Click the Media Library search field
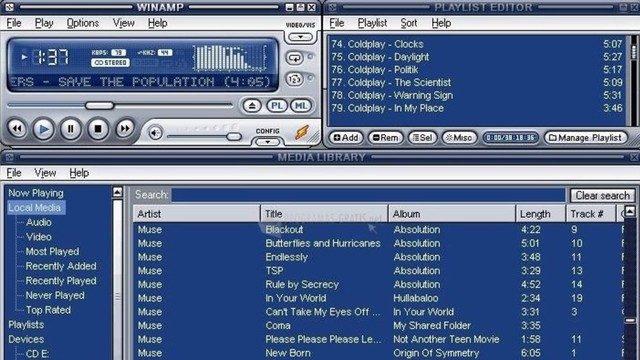The width and height of the screenshot is (640, 360). pyautogui.click(x=368, y=195)
